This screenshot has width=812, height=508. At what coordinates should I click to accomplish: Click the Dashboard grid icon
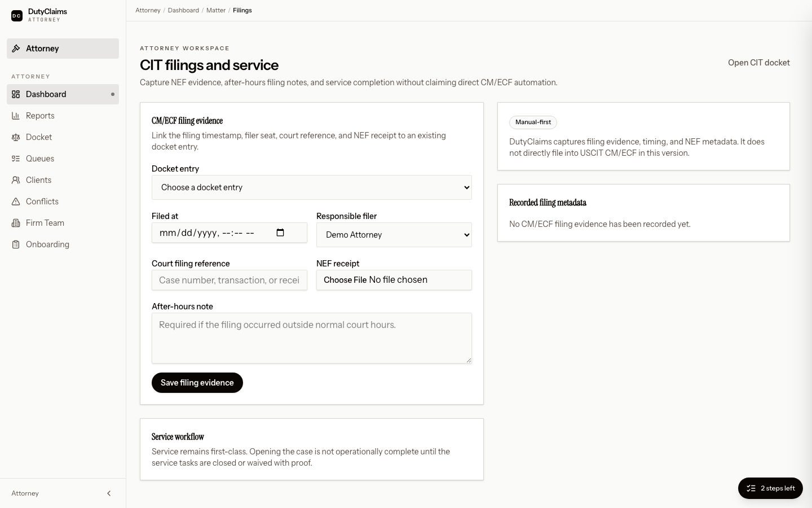(x=16, y=94)
